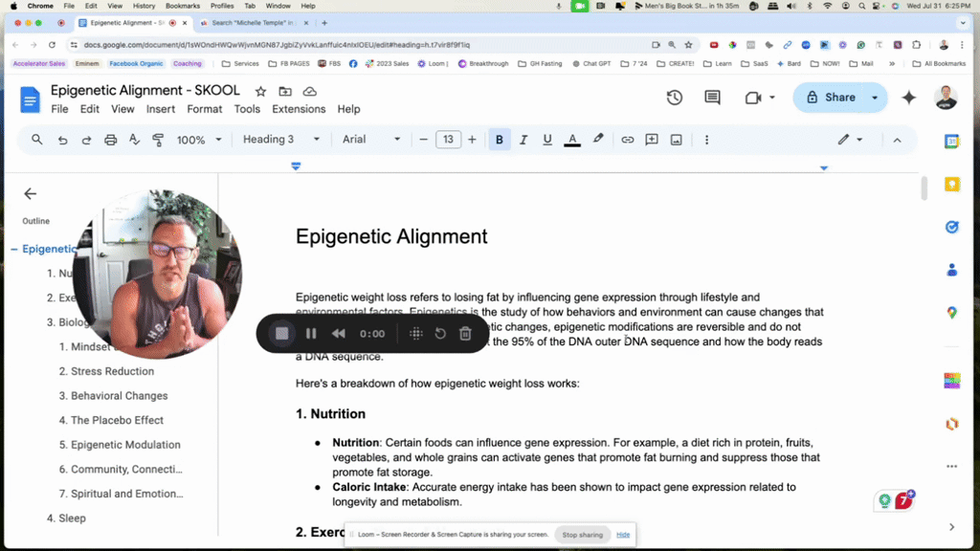The height and width of the screenshot is (551, 980).
Task: Open the Share options dropdown arrow
Action: pyautogui.click(x=875, y=98)
